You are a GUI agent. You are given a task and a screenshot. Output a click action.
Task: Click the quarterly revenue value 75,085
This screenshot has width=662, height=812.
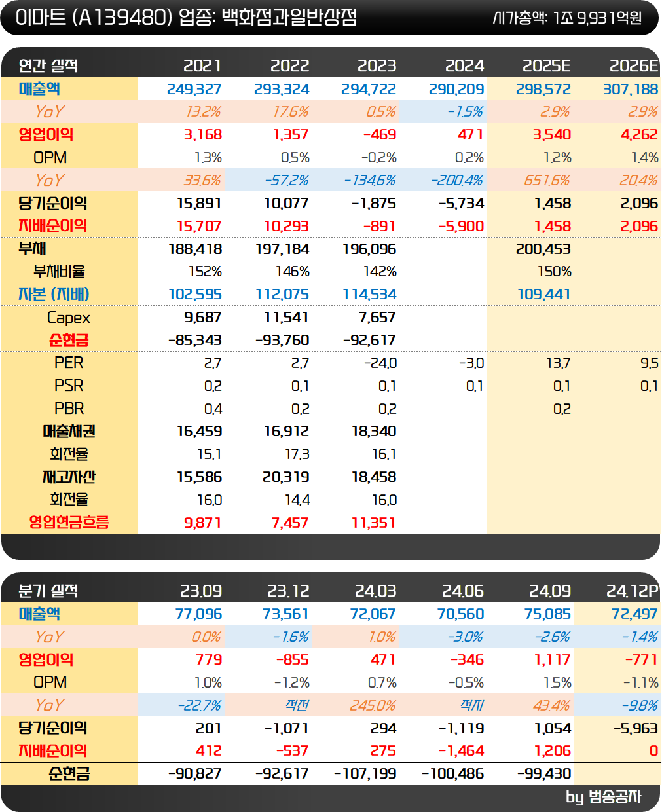pyautogui.click(x=547, y=614)
